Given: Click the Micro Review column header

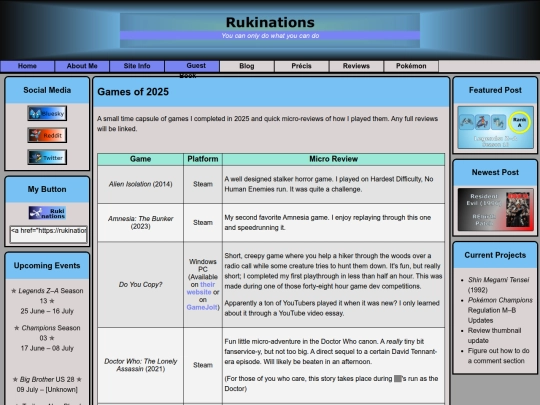Looking at the screenshot, I should tap(333, 159).
